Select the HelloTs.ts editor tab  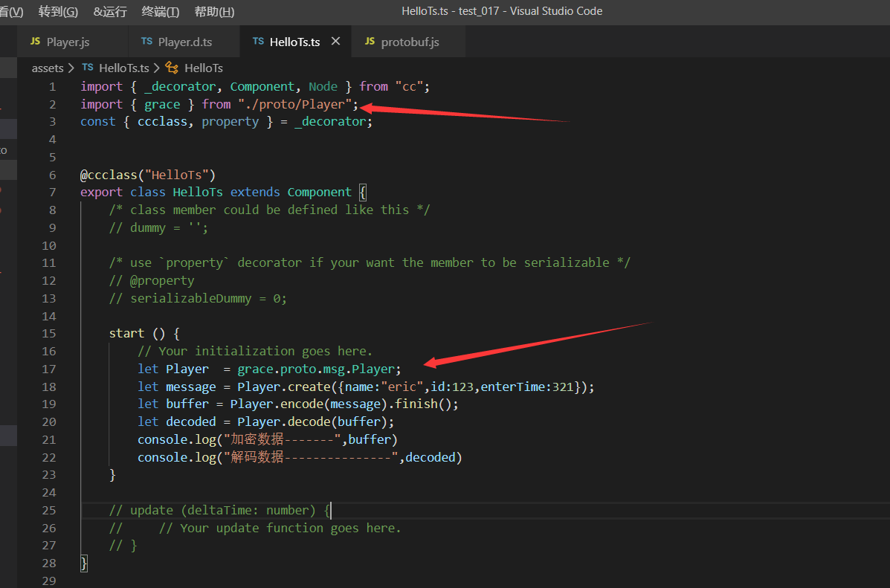(294, 42)
